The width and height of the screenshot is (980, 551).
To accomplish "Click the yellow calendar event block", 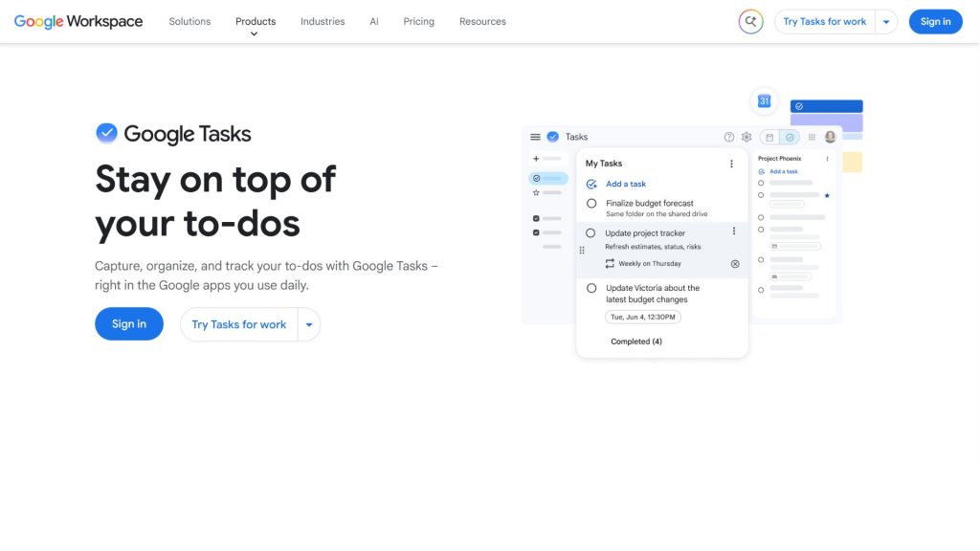I will pyautogui.click(x=852, y=162).
